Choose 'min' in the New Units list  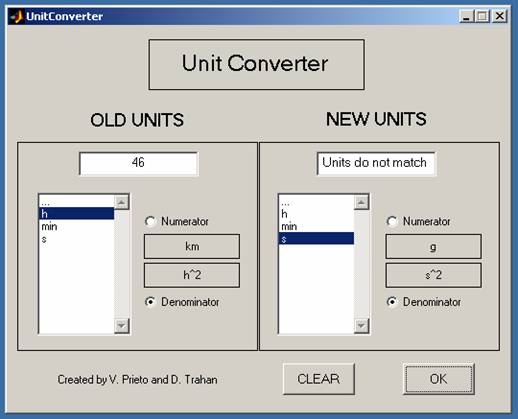point(316,227)
